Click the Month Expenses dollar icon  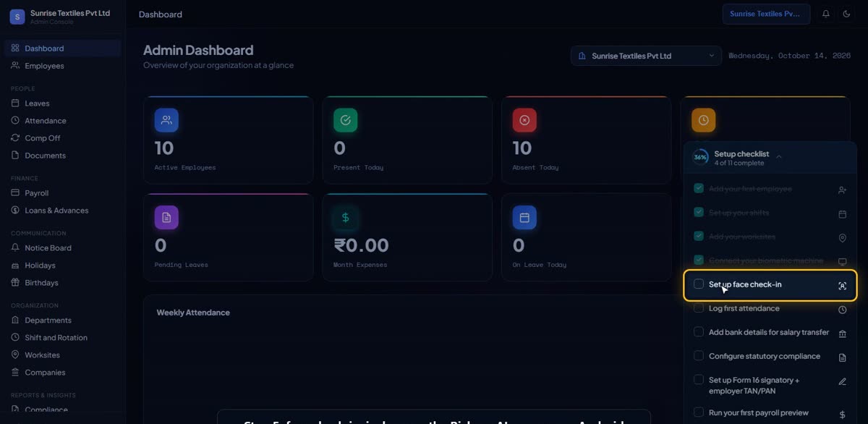tap(345, 217)
